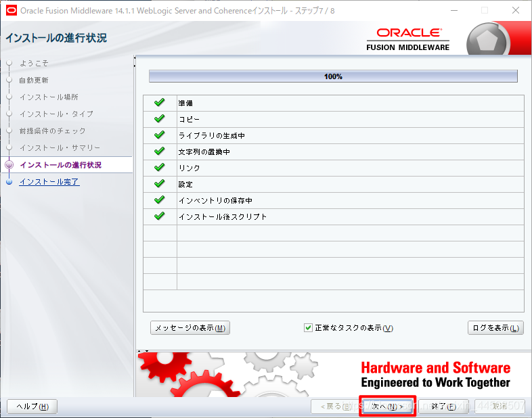This screenshot has width=532, height=418.
Task: Click the インベントリの保存中 task row text
Action: pyautogui.click(x=215, y=200)
